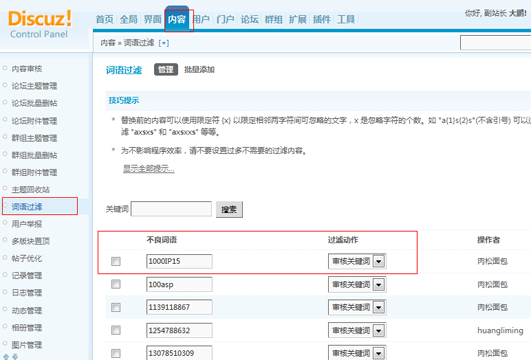531x360 pixels.
Task: Open 帖子优化 in the sidebar
Action: (27, 258)
